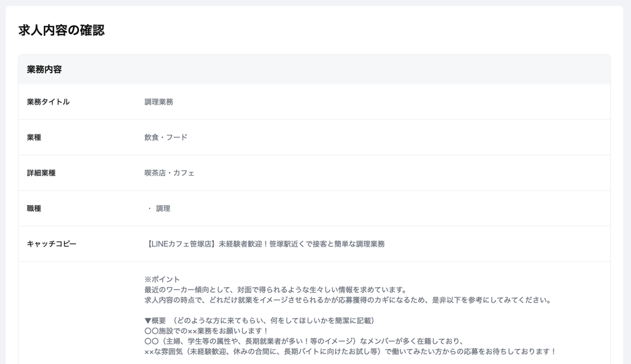Select the line starting with 〇〇（主婦、学生等
The height and width of the screenshot is (364, 631).
(303, 341)
